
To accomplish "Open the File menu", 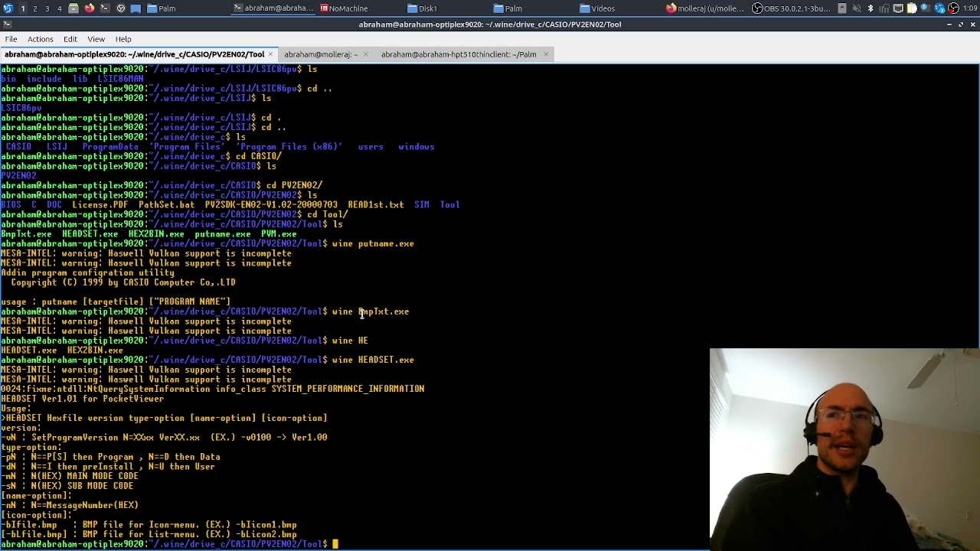I will pos(11,39).
